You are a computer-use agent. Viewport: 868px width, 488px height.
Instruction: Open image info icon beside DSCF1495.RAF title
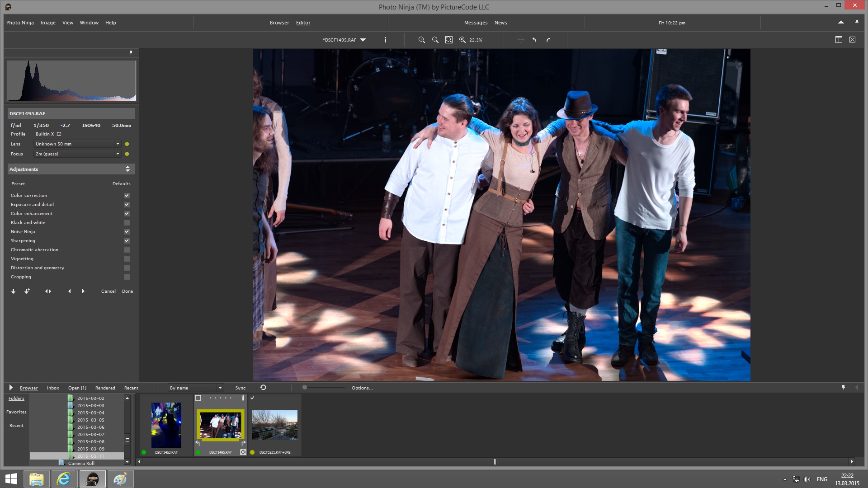385,40
